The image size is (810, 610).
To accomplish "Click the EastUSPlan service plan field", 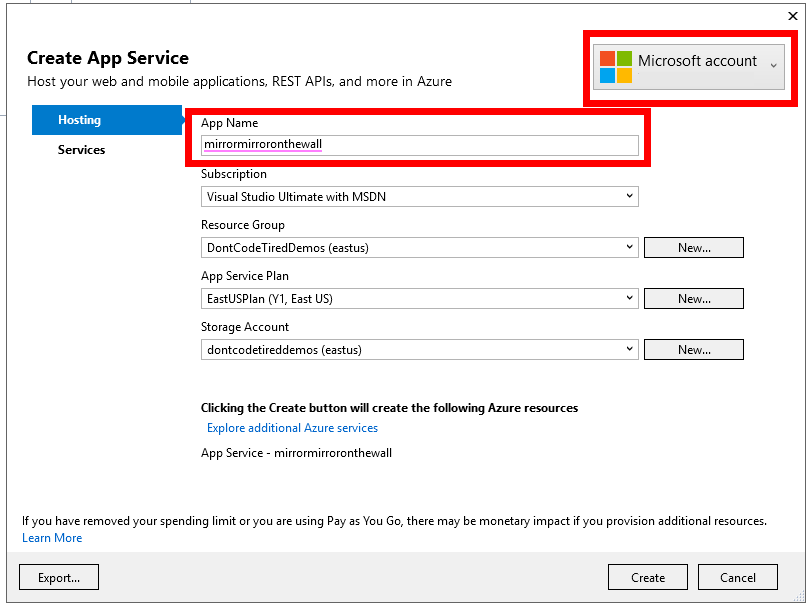I will tap(400, 298).
